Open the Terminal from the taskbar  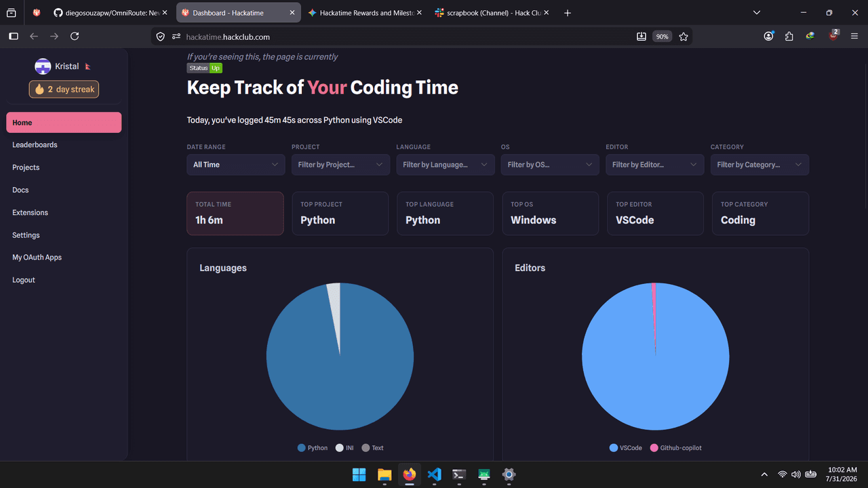pyautogui.click(x=459, y=474)
